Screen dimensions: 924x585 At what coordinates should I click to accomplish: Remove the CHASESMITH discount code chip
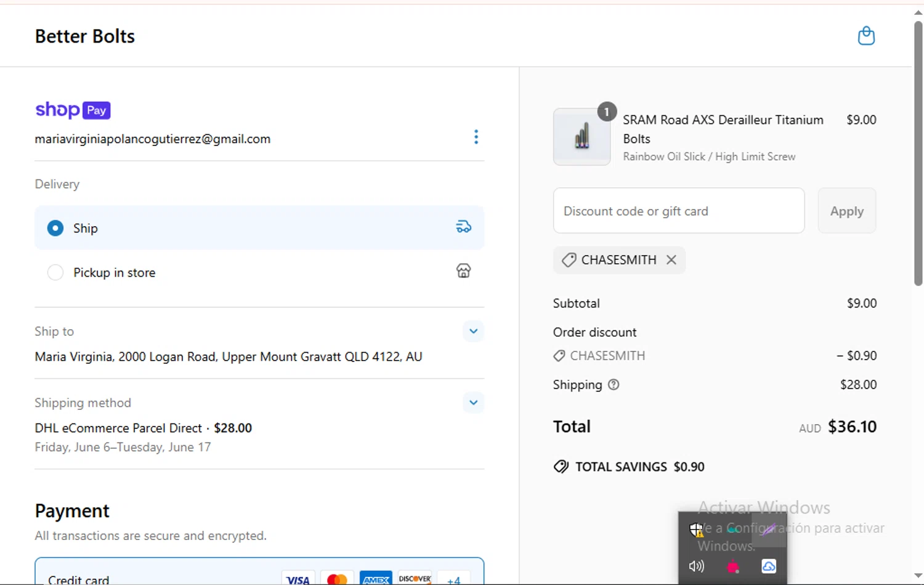pos(671,260)
